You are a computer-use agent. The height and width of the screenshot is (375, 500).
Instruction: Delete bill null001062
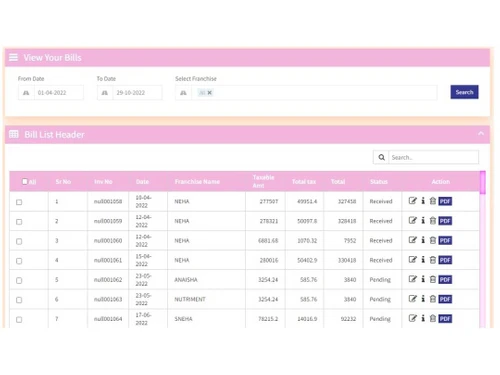[433, 279]
